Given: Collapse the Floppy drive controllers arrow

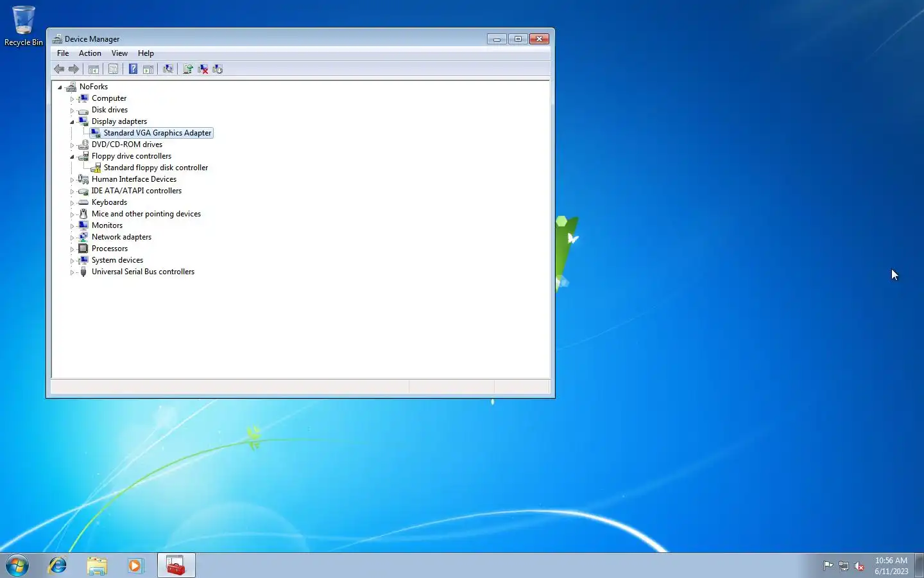Looking at the screenshot, I should [x=72, y=157].
